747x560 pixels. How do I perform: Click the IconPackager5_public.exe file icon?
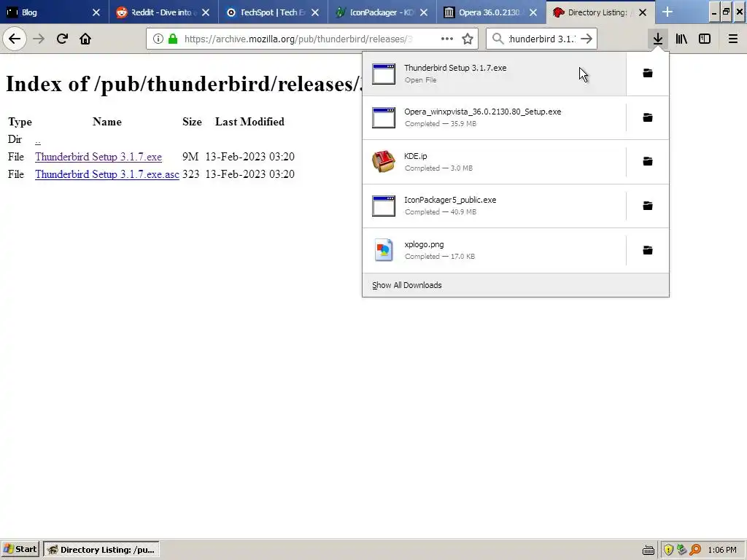pos(384,206)
